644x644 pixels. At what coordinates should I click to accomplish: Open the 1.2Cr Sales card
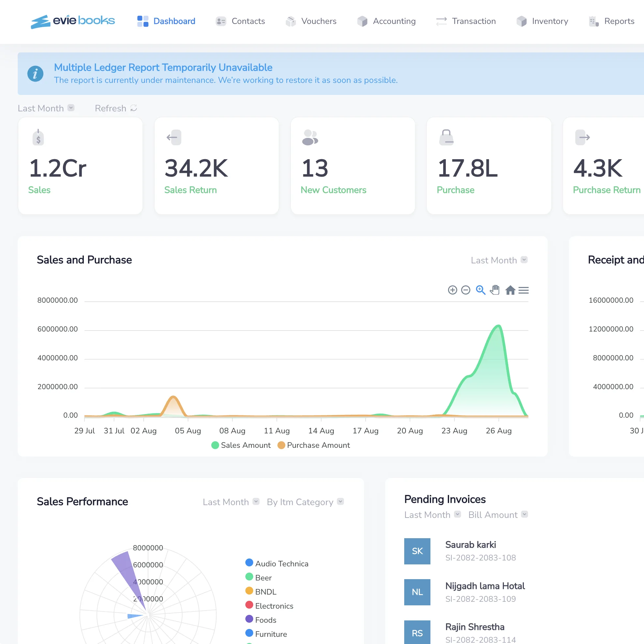point(80,166)
